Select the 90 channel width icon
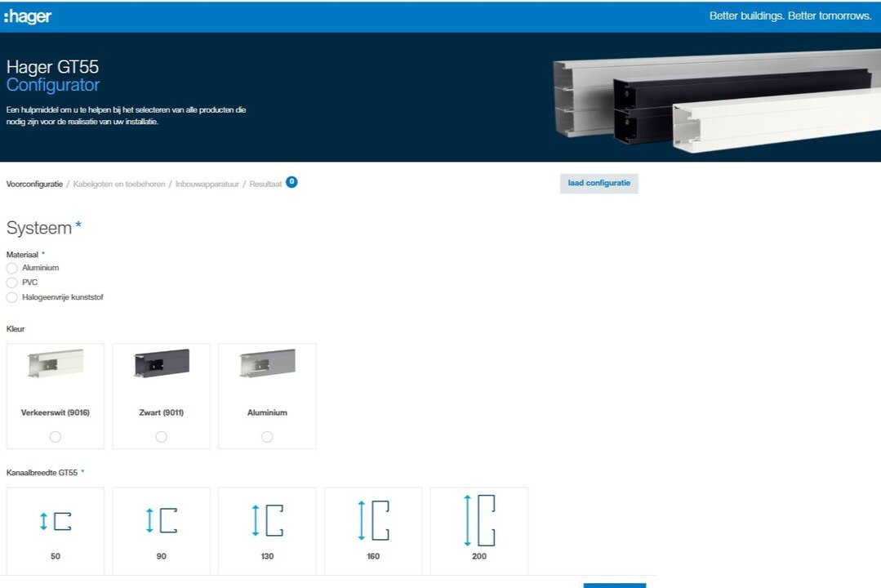 click(x=161, y=520)
